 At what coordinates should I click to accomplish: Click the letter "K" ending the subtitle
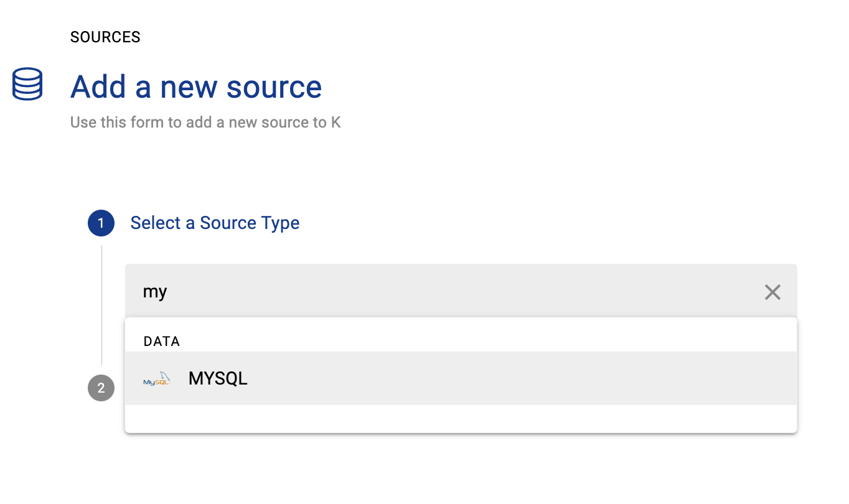tap(335, 122)
